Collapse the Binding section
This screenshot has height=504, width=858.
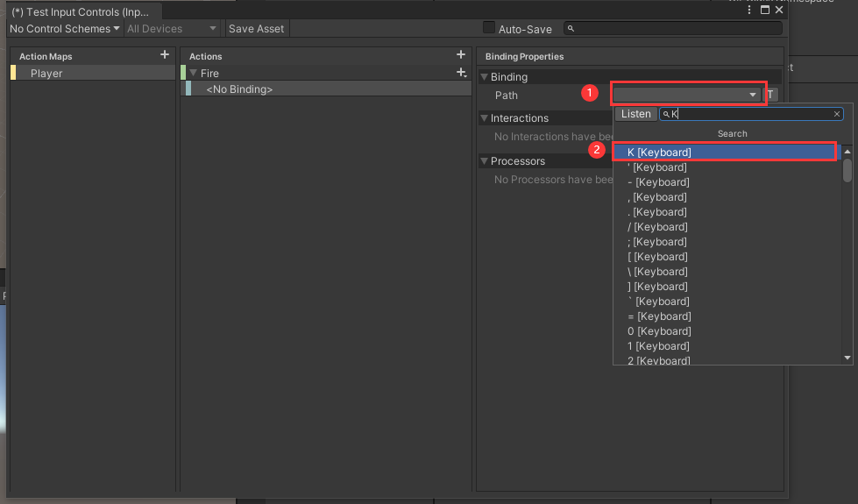pyautogui.click(x=484, y=77)
